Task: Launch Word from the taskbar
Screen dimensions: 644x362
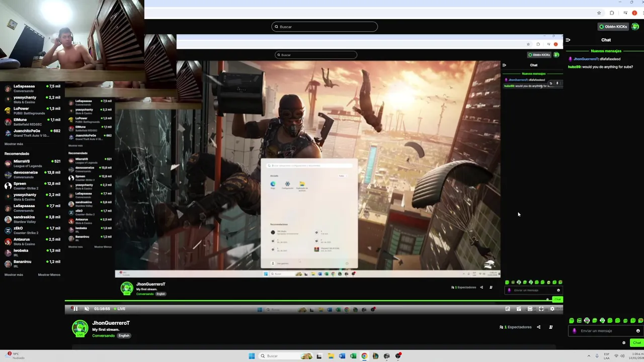Action: click(x=342, y=356)
